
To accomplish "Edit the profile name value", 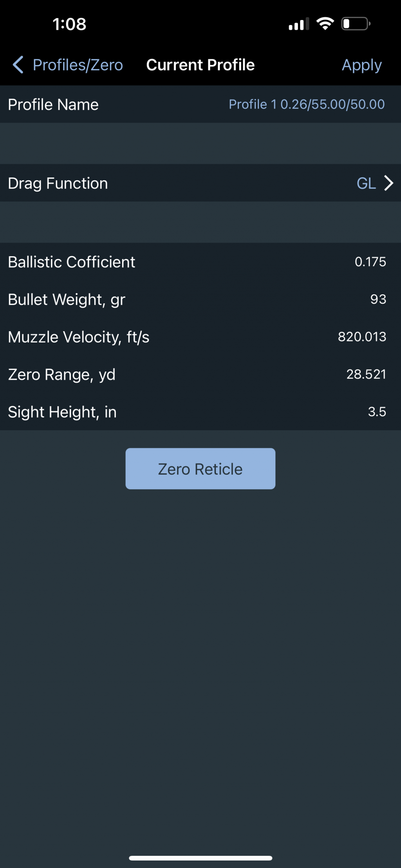I will tap(307, 104).
